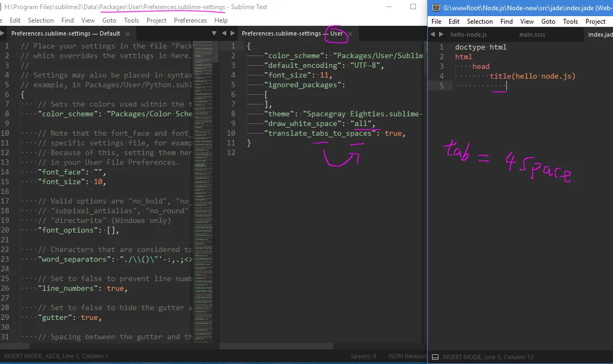This screenshot has height=364, width=613.
Task: Switch to the hello-node.js tab
Action: [468, 34]
